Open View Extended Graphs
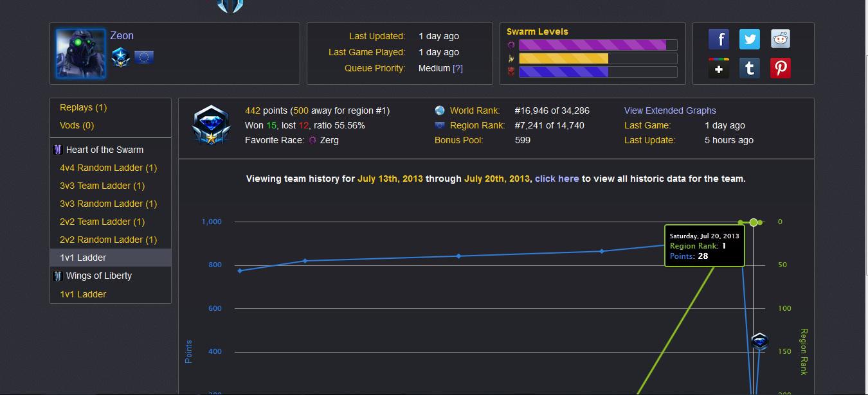Image resolution: width=868 pixels, height=395 pixels. (670, 110)
